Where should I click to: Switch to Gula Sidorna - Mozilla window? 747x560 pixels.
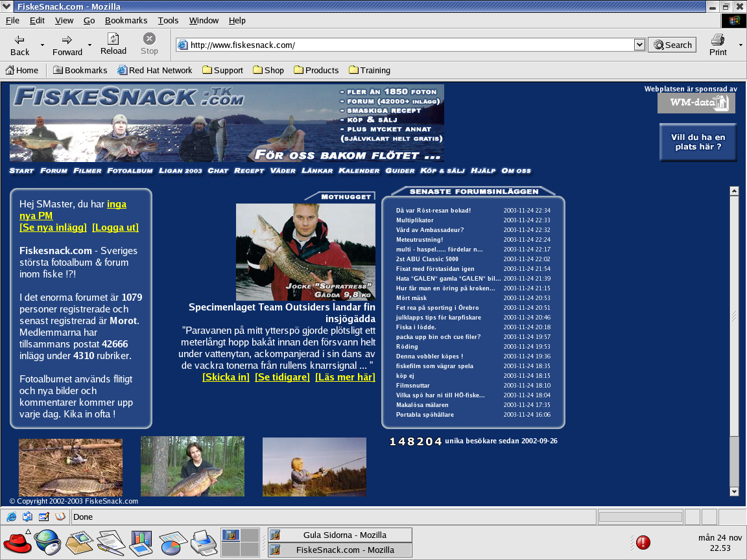click(x=340, y=535)
